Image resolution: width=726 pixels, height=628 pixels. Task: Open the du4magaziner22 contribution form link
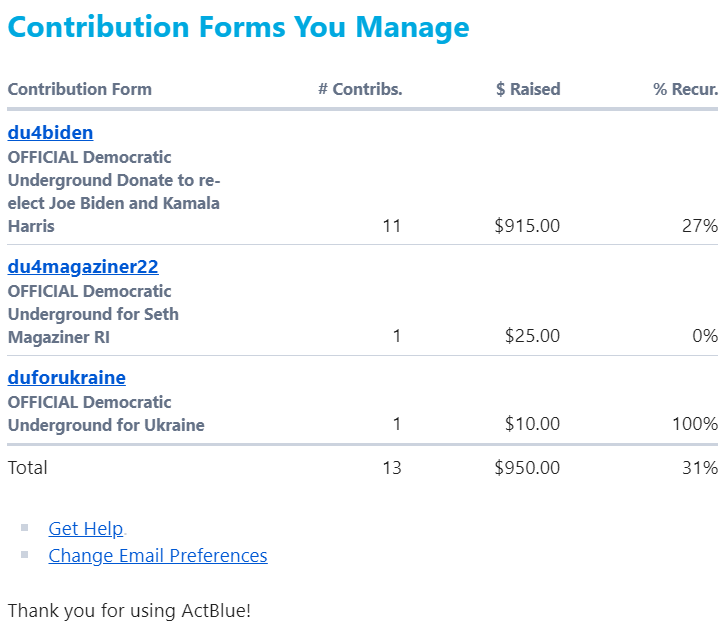(83, 267)
